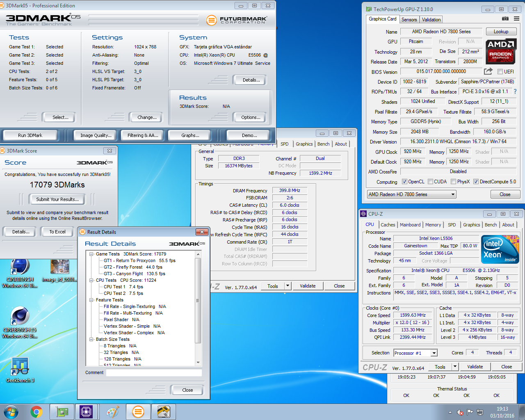Collapse the CPU Tests tree node
This screenshot has width=525, height=420.
pyautogui.click(x=91, y=280)
